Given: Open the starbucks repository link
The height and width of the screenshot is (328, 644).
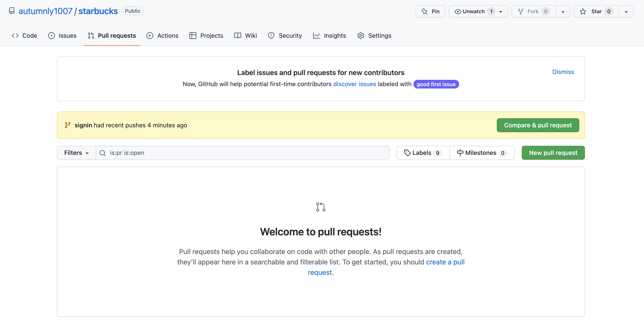Looking at the screenshot, I should pos(98,11).
